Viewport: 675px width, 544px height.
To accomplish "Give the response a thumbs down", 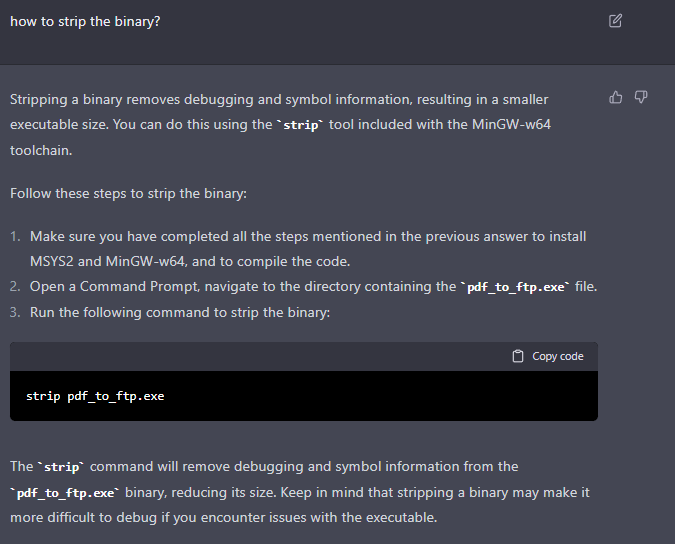I will [641, 97].
